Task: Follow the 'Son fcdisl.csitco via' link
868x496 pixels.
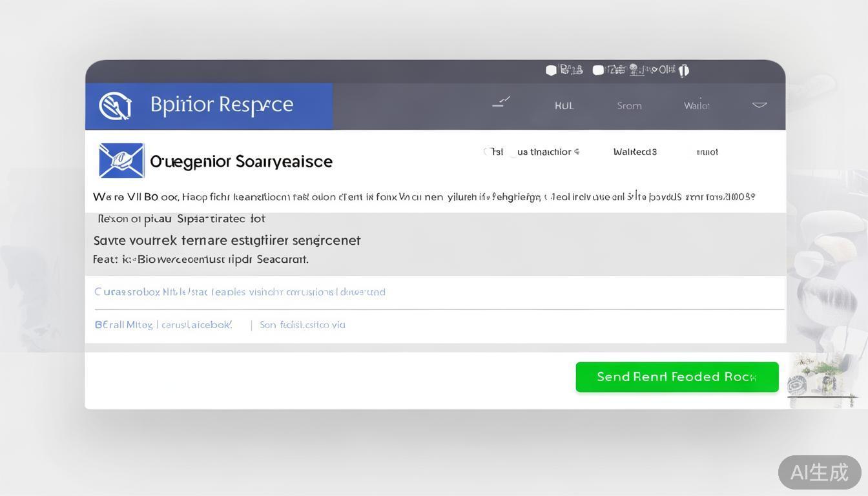Action: pyautogui.click(x=302, y=325)
